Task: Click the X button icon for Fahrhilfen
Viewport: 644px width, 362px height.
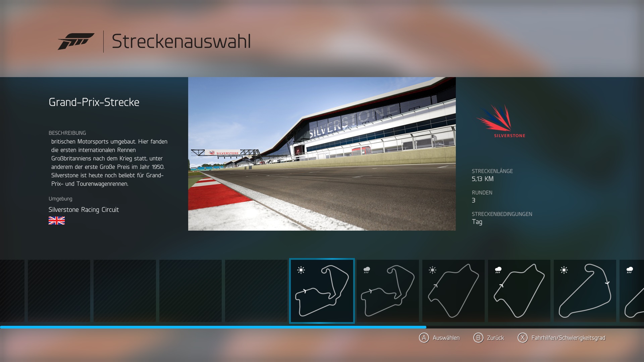Action: (523, 338)
